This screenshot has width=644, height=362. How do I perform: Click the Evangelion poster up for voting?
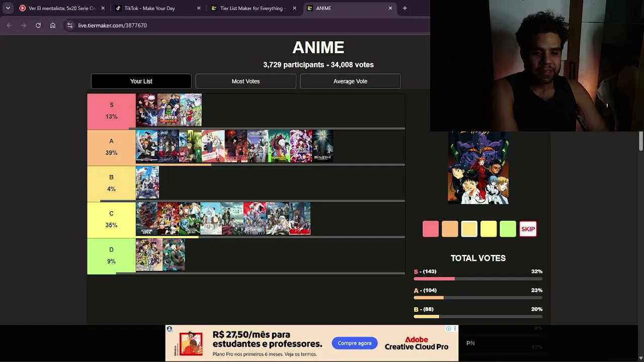(x=478, y=168)
